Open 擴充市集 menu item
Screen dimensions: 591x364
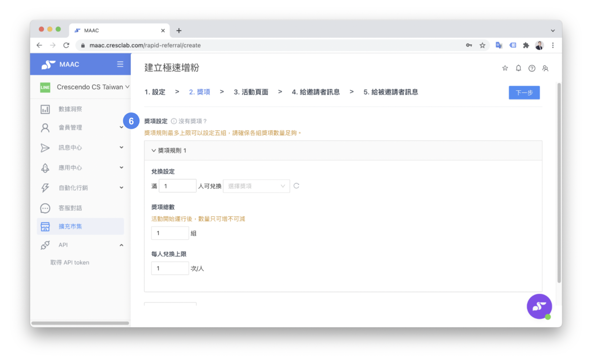81,227
